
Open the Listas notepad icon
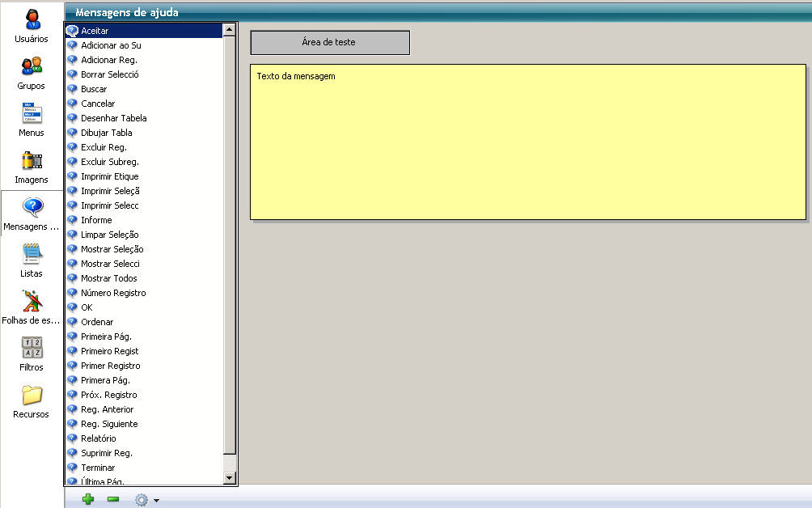coord(32,254)
